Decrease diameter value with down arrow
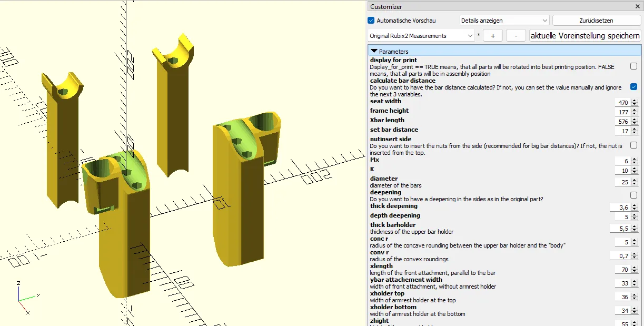This screenshot has width=644, height=326. 635,184
